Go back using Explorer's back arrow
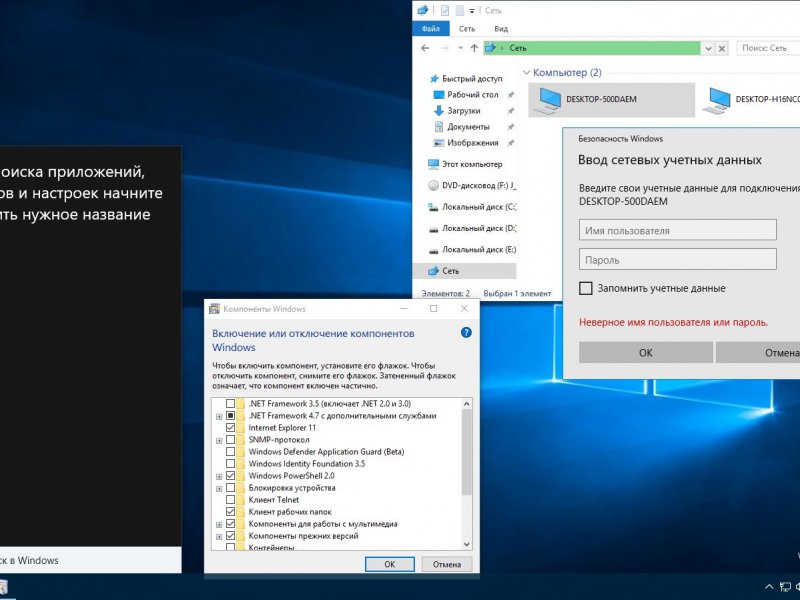 click(425, 48)
